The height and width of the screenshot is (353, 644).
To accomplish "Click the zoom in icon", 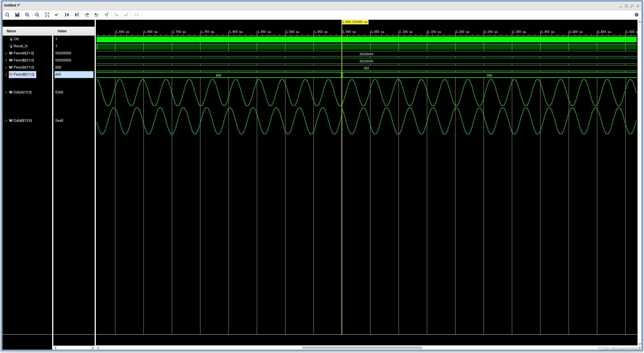I will 27,15.
